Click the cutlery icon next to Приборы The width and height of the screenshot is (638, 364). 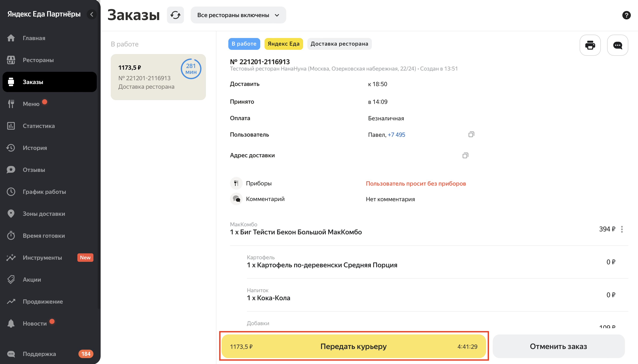[x=236, y=183]
